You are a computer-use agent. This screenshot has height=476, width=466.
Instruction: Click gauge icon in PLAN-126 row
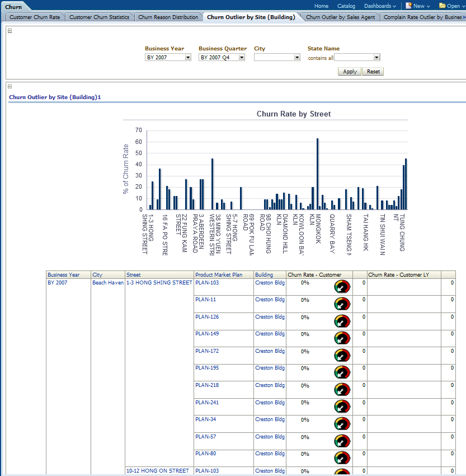[x=342, y=321]
